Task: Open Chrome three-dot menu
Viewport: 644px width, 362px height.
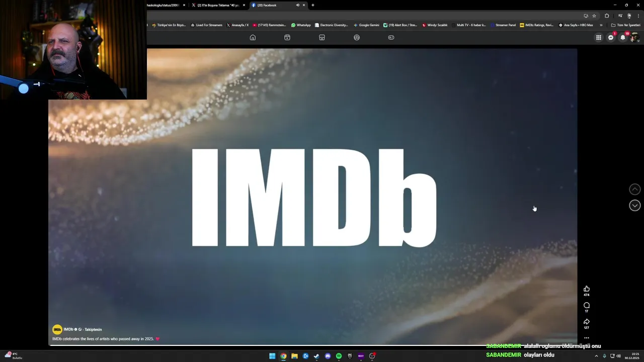Action: coord(638,16)
